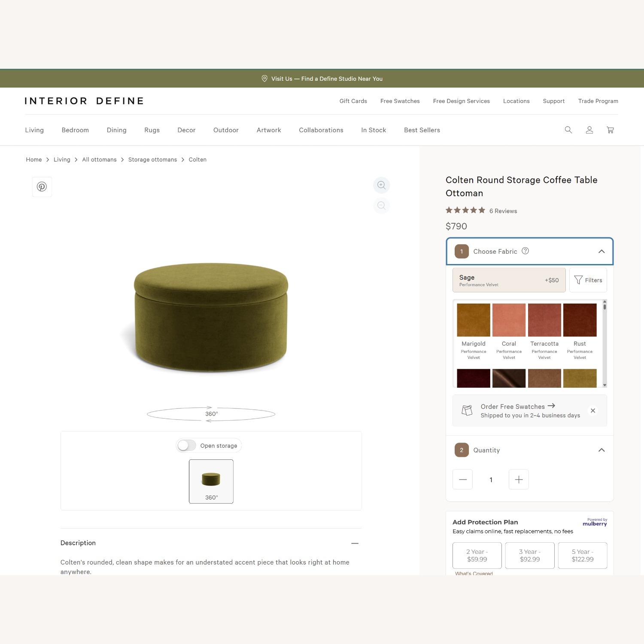Collapse the Choose Fabric section
The height and width of the screenshot is (644, 644).
601,251
